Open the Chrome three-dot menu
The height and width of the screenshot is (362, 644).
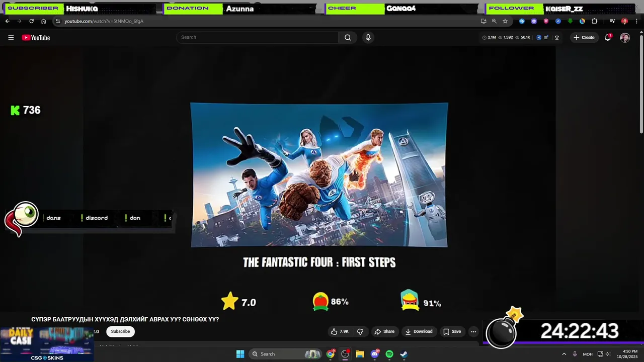coord(637,21)
